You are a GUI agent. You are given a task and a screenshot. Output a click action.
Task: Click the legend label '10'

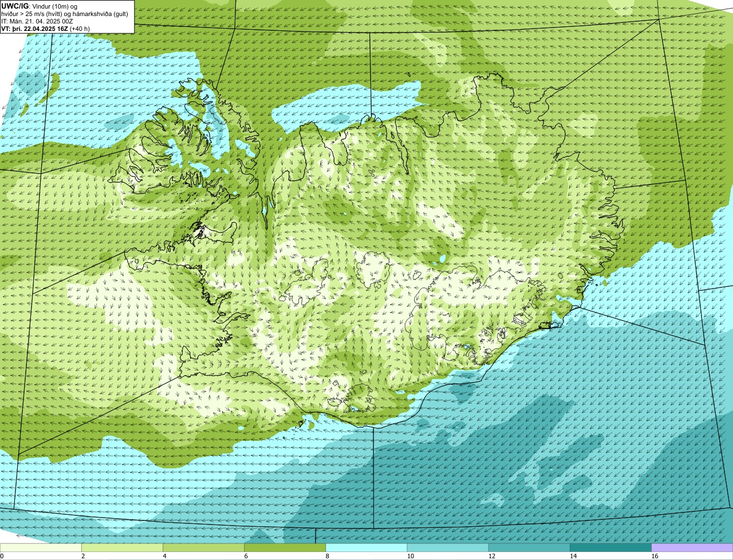[411, 556]
